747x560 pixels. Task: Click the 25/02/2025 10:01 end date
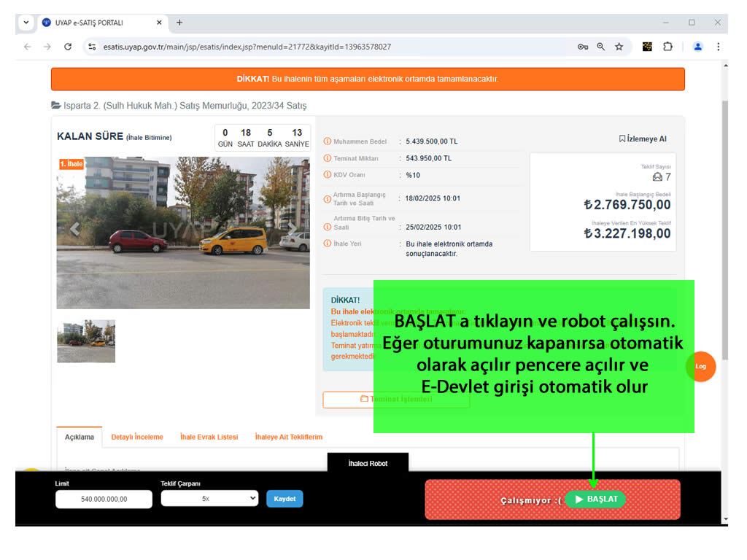[433, 227]
